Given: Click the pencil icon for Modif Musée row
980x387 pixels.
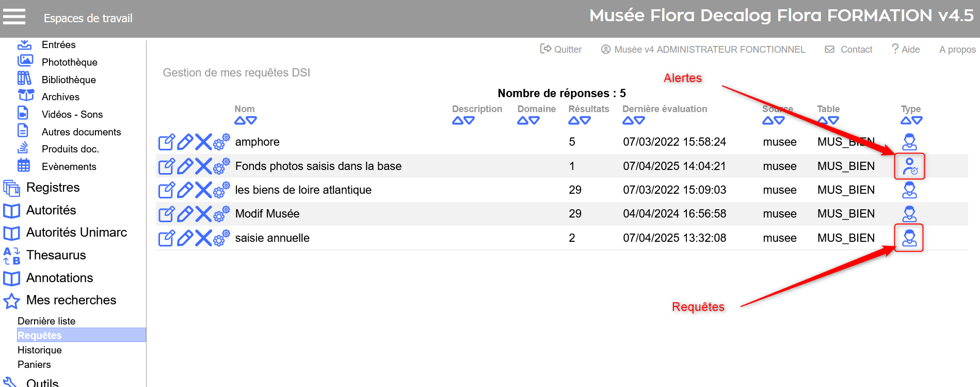Looking at the screenshot, I should tap(185, 214).
